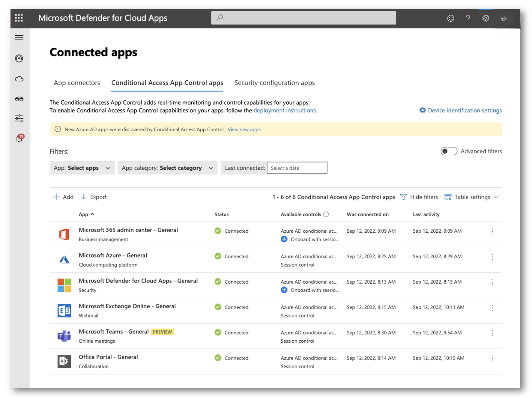The width and height of the screenshot is (532, 397).
Task: Open the app launcher waffle icon
Action: (x=19, y=18)
